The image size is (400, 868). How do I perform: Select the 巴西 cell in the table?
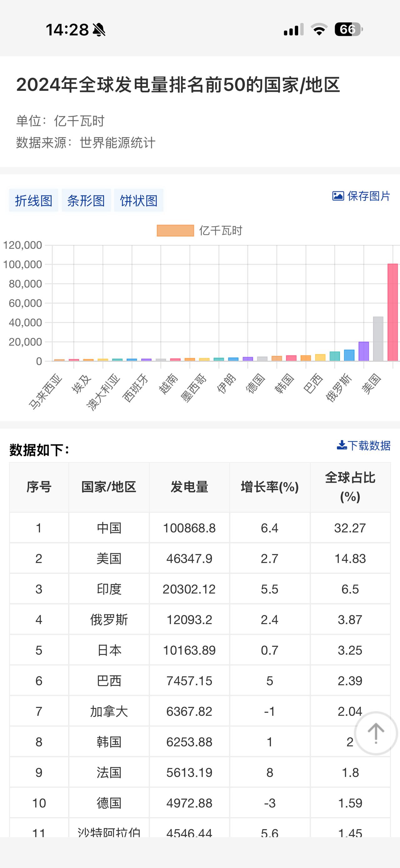click(x=109, y=681)
